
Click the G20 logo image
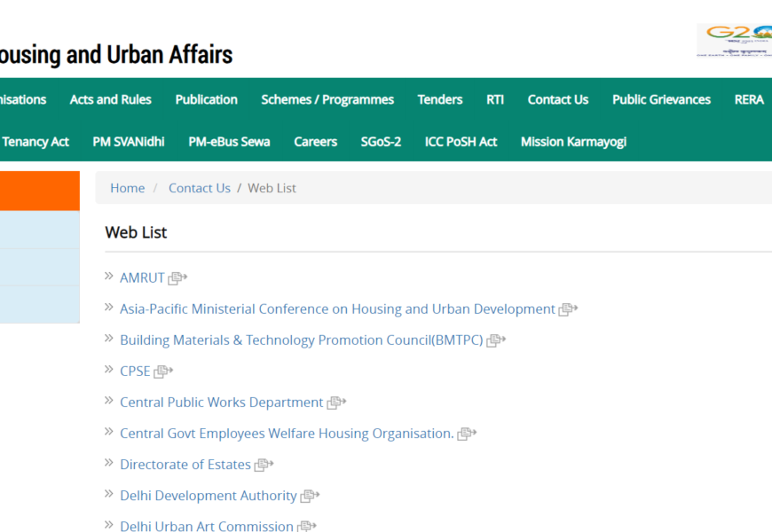(734, 40)
